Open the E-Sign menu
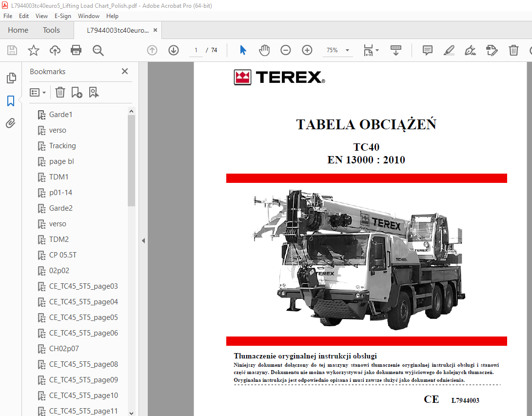This screenshot has width=532, height=416. coord(63,16)
